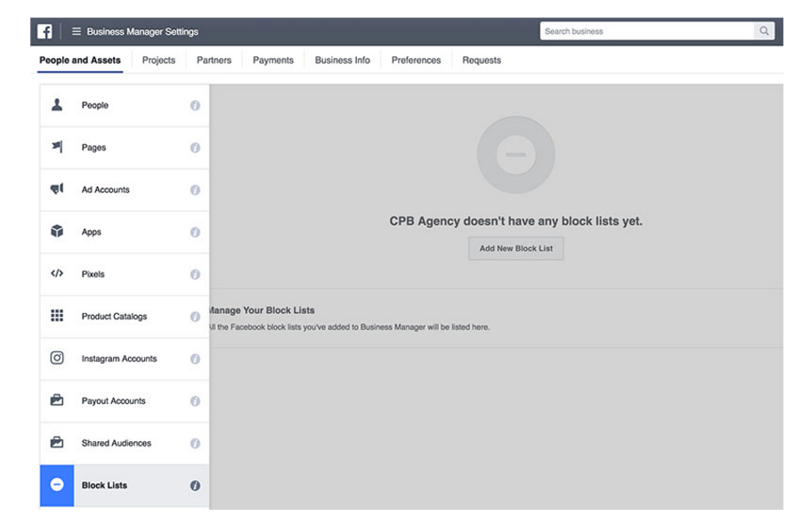Switch to the People and Assets tab
The height and width of the screenshot is (532, 810).
coord(80,60)
